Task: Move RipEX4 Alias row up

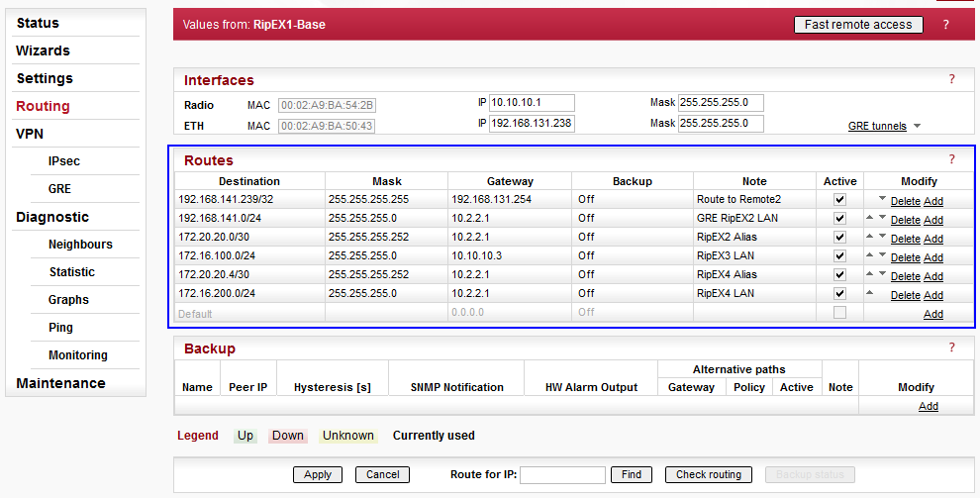Action: [x=870, y=273]
